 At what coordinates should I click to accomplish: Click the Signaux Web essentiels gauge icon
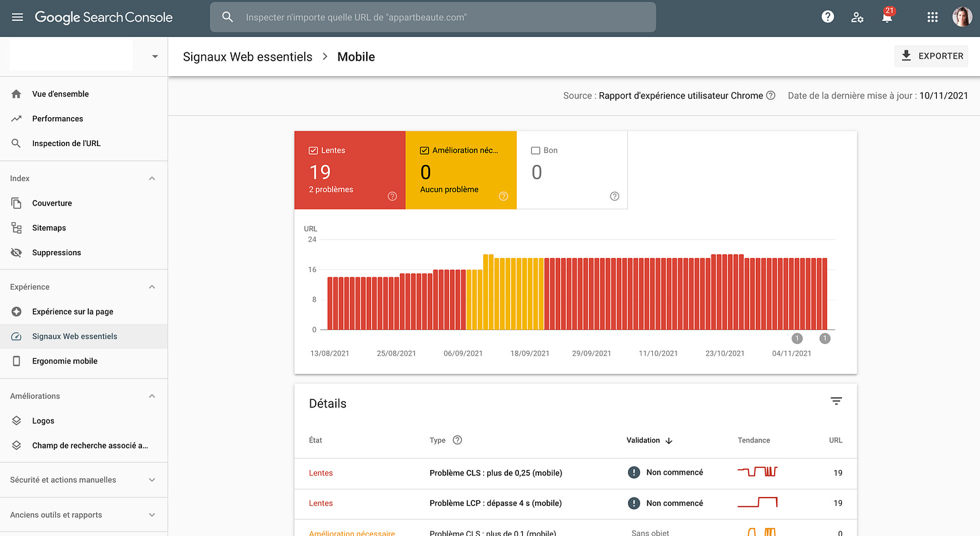pos(17,336)
